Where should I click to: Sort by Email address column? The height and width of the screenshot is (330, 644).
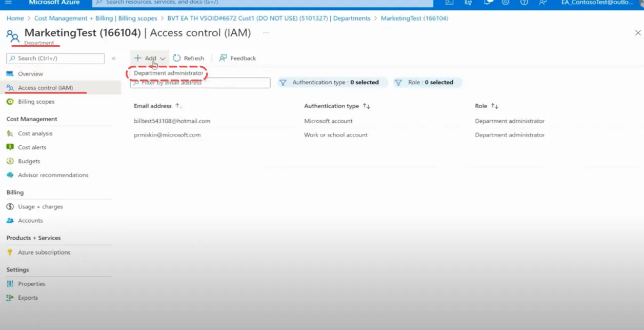(157, 106)
